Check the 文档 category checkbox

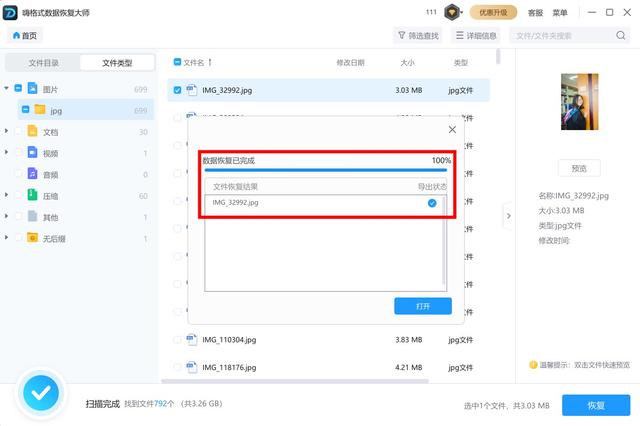[18, 131]
